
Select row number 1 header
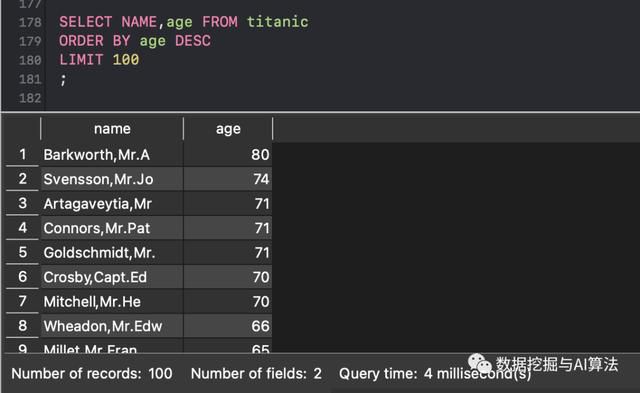pyautogui.click(x=22, y=154)
